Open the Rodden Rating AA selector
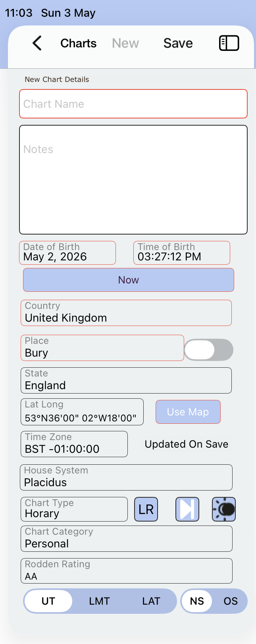 (126, 571)
